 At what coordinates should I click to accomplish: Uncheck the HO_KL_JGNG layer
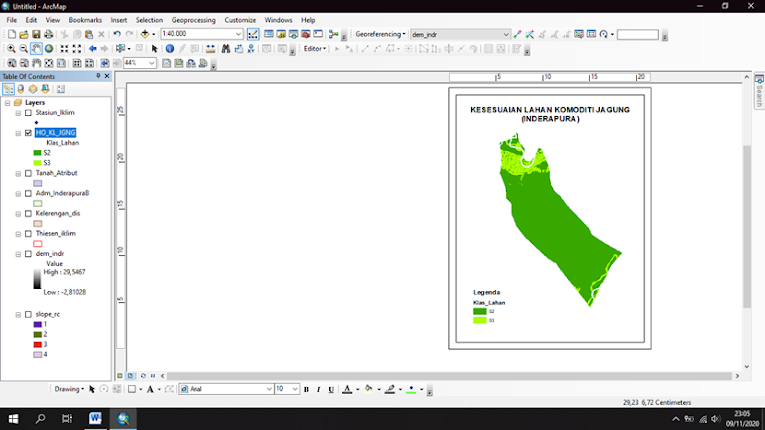point(28,133)
